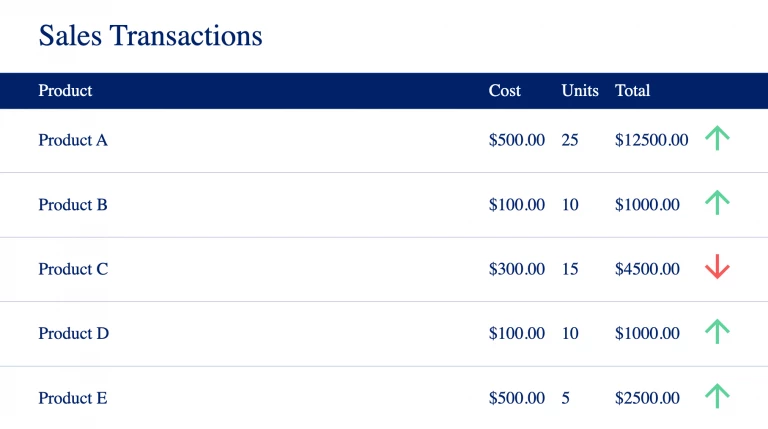768x429 pixels.
Task: Click the green up arrow for Product A
Action: 717,138
